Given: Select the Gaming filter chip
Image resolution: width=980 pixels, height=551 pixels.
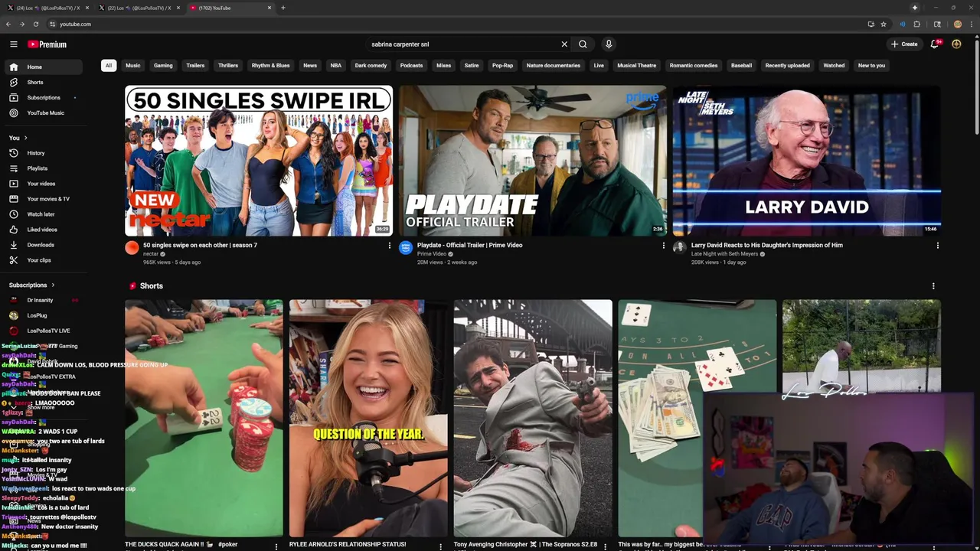Looking at the screenshot, I should [x=163, y=65].
